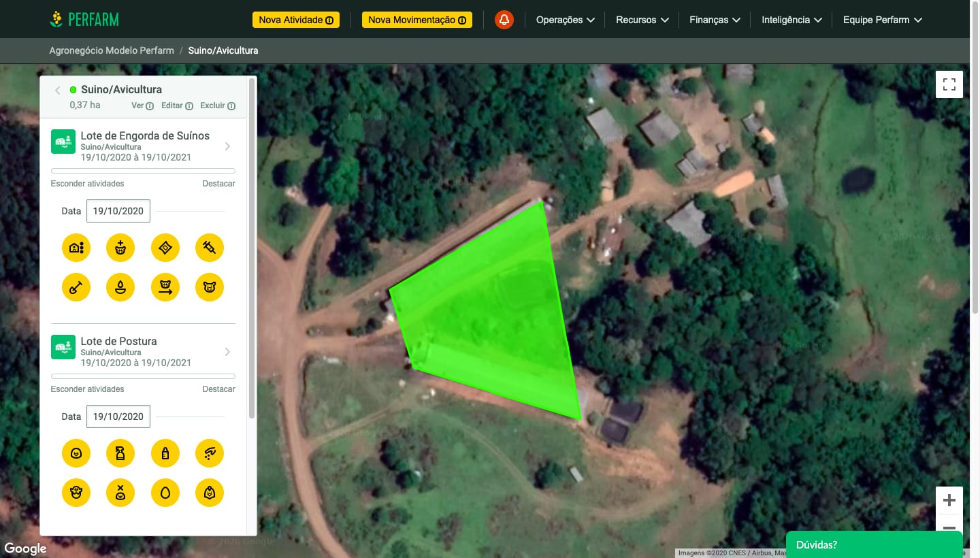The height and width of the screenshot is (558, 980).
Task: Click the barn housing activity icon
Action: click(76, 248)
